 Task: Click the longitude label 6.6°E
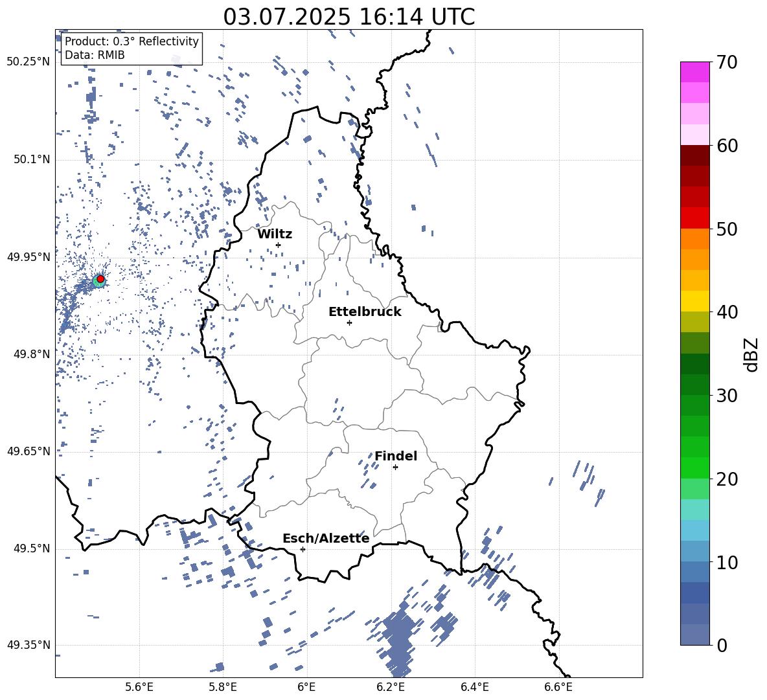click(558, 687)
